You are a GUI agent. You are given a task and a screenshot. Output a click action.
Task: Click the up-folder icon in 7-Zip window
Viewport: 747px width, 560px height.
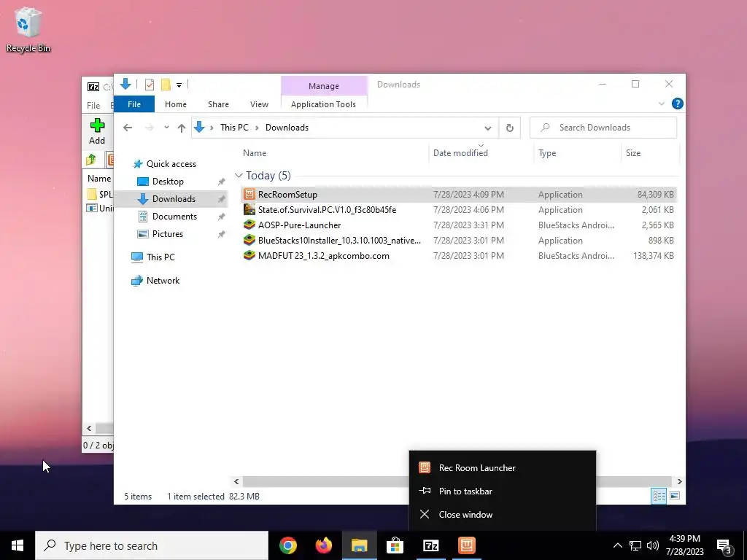tap(91, 160)
